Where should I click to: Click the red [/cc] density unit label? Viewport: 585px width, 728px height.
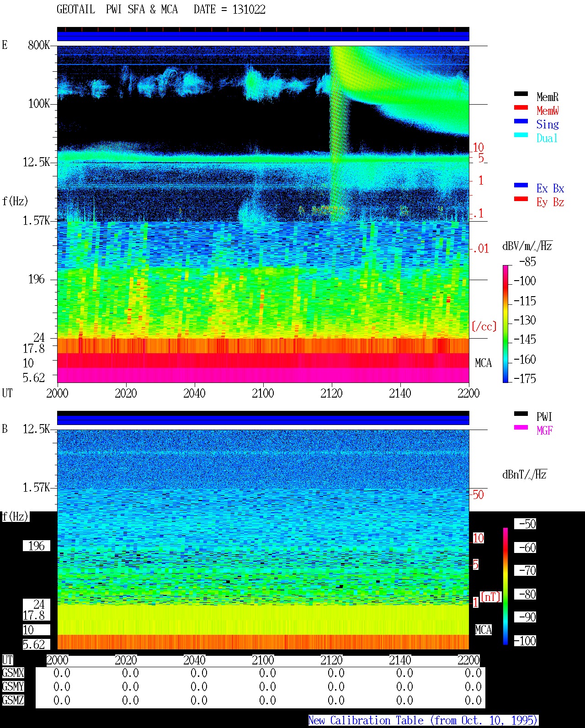point(484,326)
